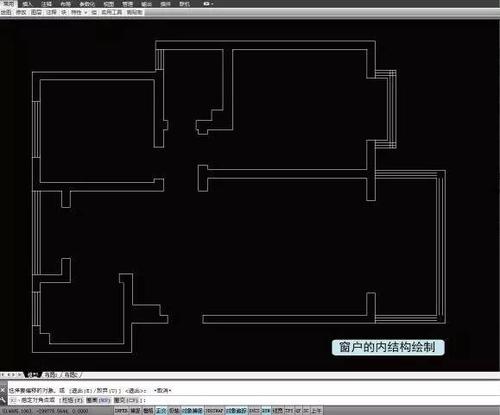Toggle 对象捕捉 (Object Snap) in status bar
Screen dimensions: 500x415
192,410
